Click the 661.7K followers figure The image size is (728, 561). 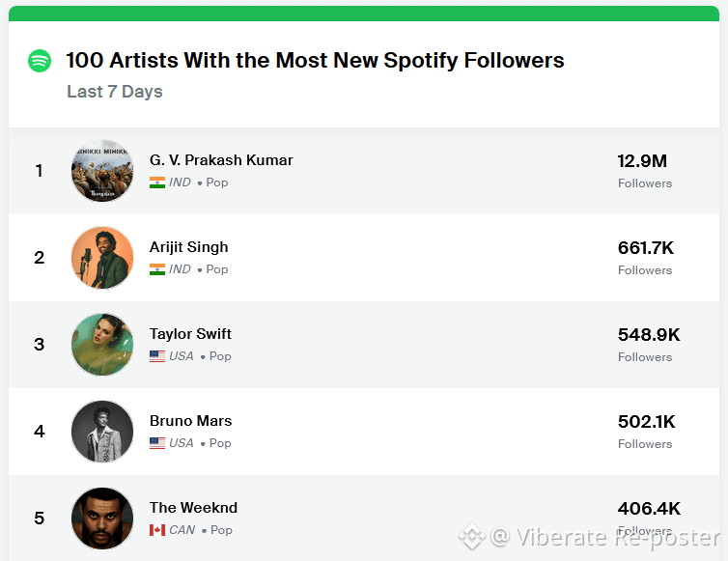point(645,248)
